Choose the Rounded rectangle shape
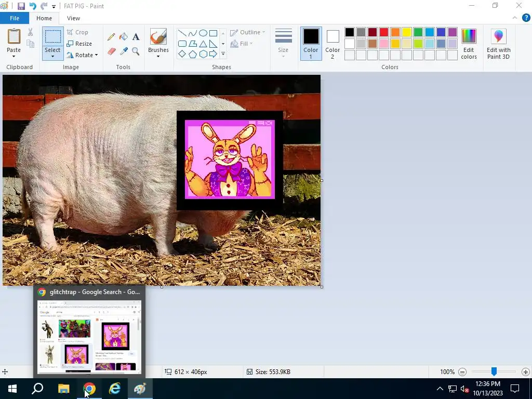The width and height of the screenshot is (532, 399). point(182,44)
